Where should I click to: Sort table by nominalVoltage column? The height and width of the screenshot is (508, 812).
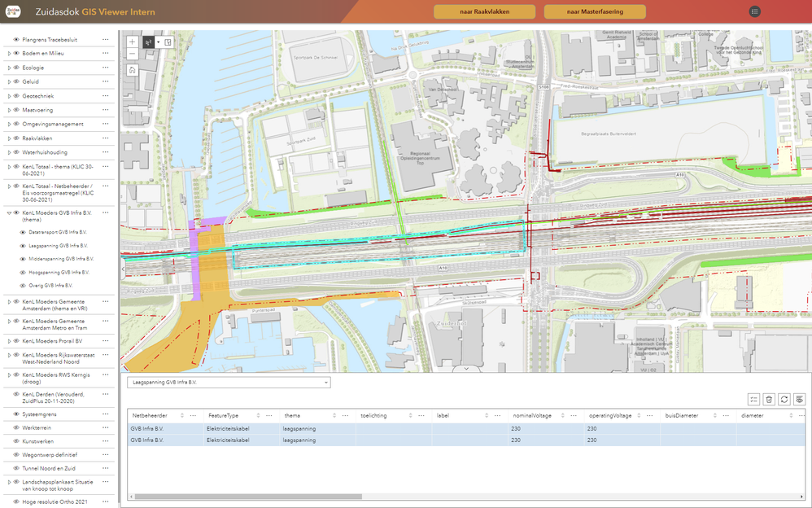(562, 416)
